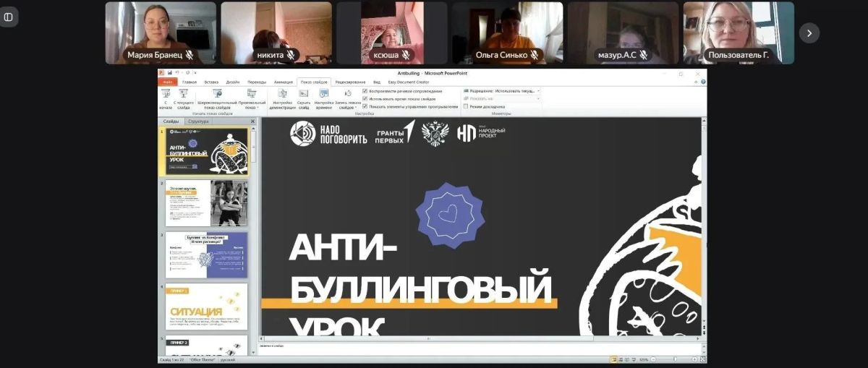Open Easy Document Creator tab

[x=409, y=82]
